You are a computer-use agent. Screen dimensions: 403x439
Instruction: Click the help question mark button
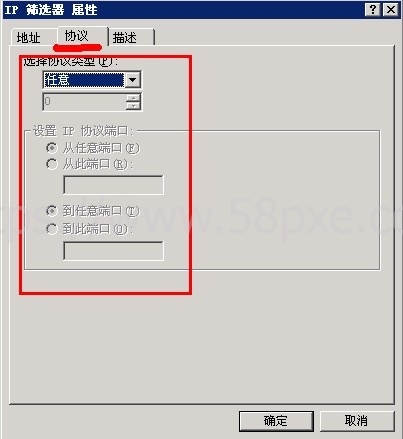[x=373, y=9]
